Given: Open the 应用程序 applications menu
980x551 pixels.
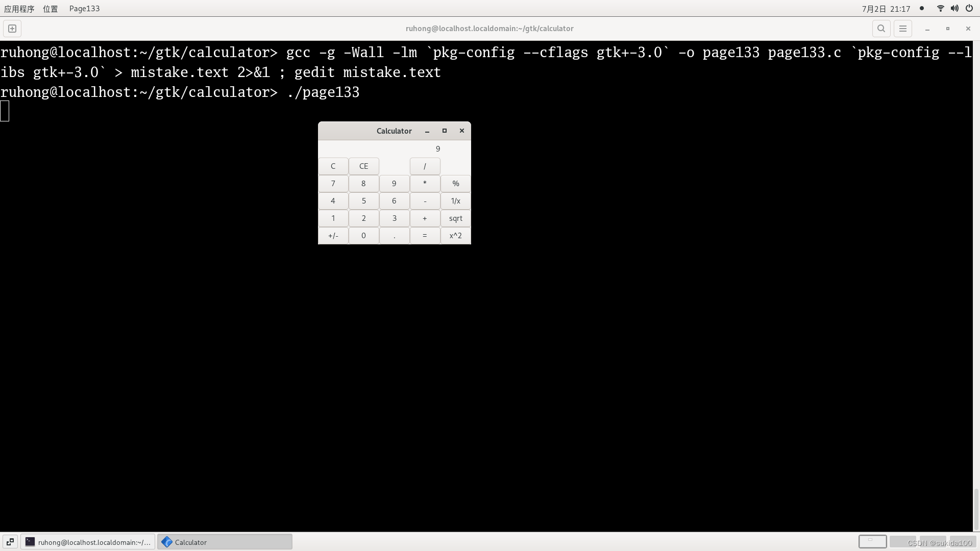Looking at the screenshot, I should pyautogui.click(x=19, y=8).
